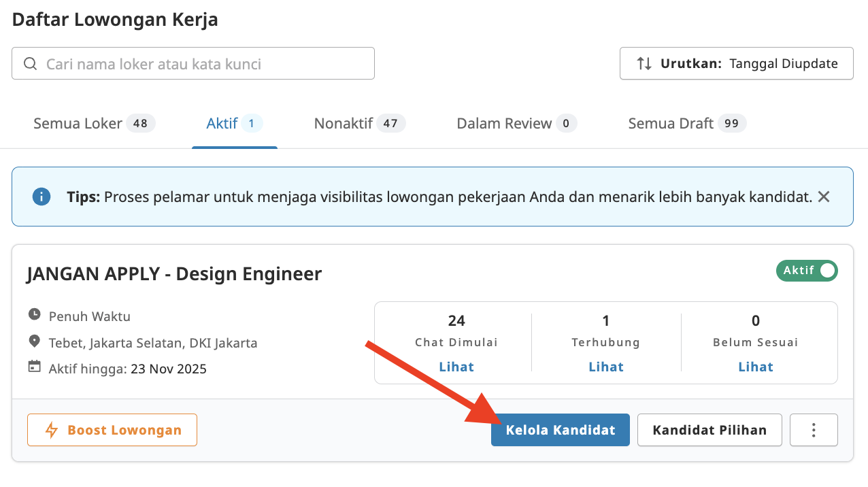868x487 pixels.
Task: Open the three-dot options menu on the job card
Action: click(x=814, y=429)
